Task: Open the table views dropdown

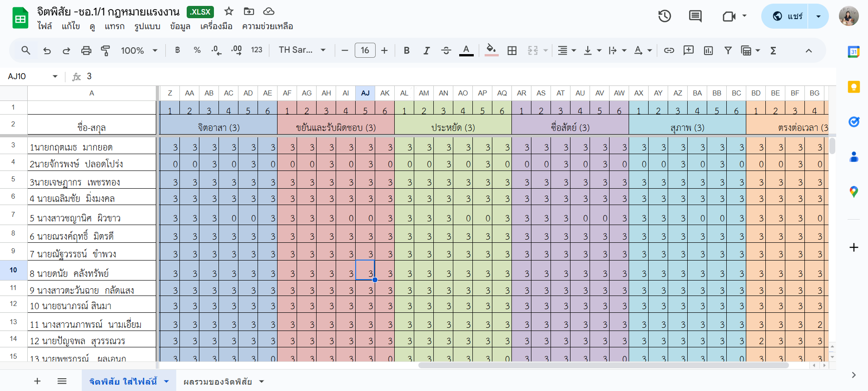Action: (x=750, y=50)
